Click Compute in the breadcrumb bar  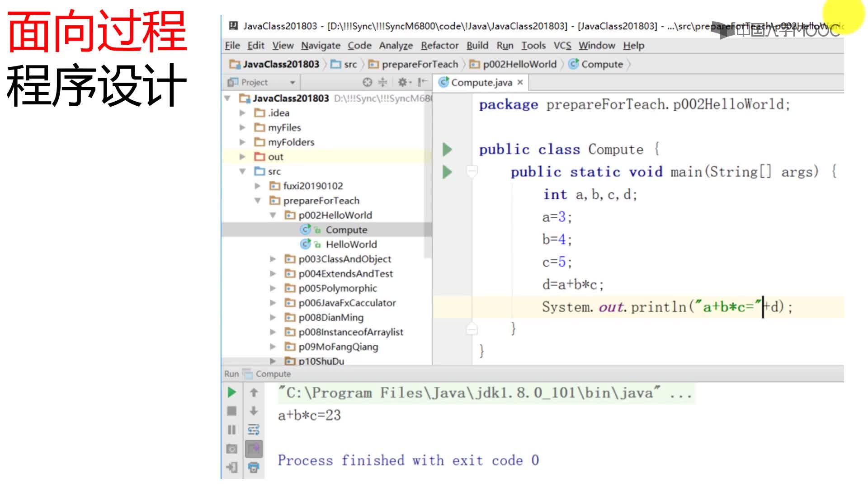click(596, 64)
